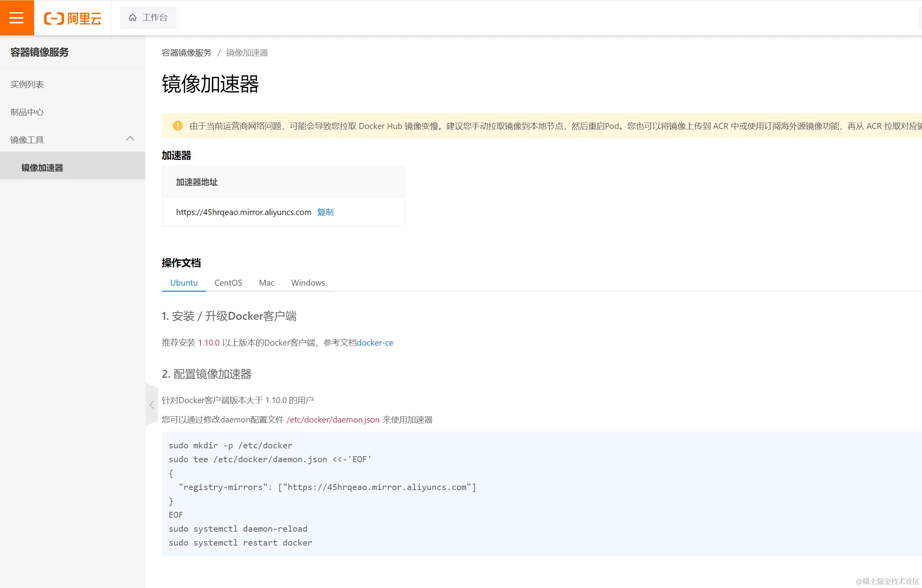
Task: Click the yellow warning icon in notice
Action: 178,126
